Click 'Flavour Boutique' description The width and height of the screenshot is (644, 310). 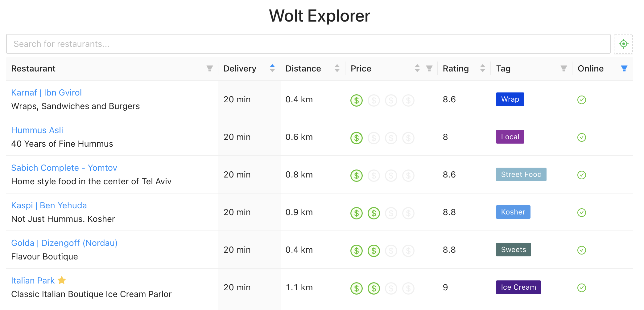(44, 256)
